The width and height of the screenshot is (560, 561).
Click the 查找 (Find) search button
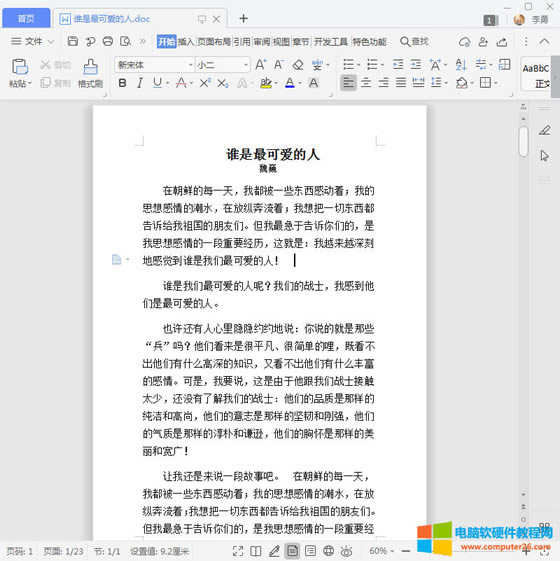tap(414, 42)
